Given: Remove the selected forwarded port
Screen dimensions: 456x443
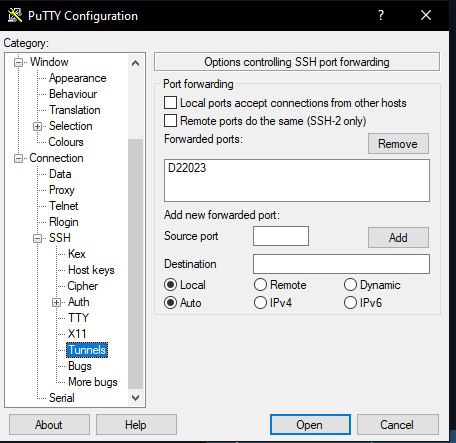Looking at the screenshot, I should 398,144.
